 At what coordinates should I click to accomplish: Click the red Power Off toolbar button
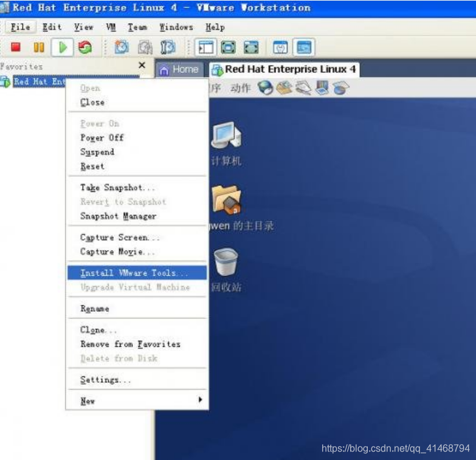16,47
